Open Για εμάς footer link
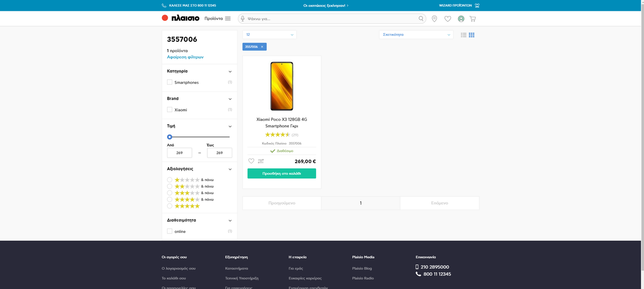This screenshot has width=644, height=289. (296, 268)
